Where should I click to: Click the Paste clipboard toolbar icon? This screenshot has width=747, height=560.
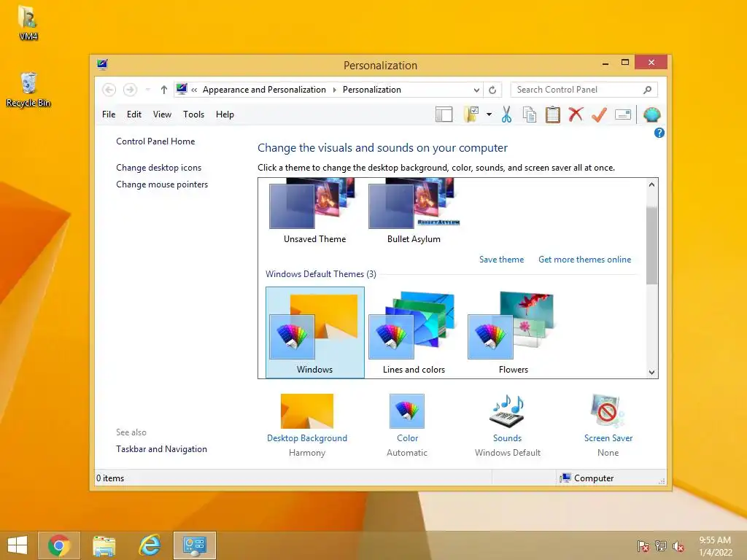(x=553, y=114)
